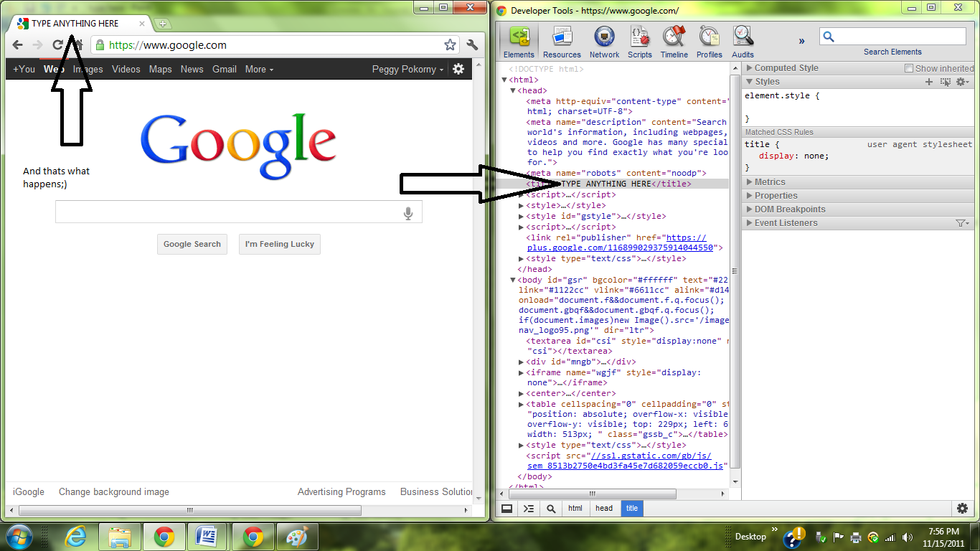
Task: Open the Timeline panel icon
Action: (674, 42)
